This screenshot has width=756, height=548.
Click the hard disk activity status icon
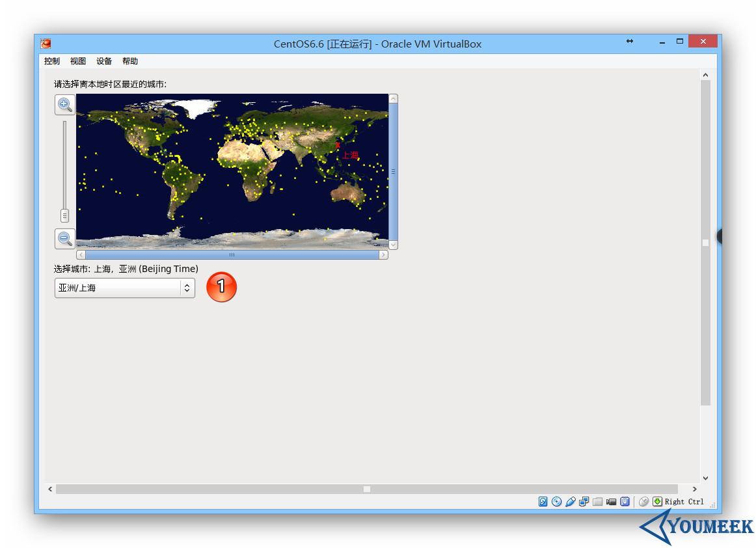click(543, 501)
